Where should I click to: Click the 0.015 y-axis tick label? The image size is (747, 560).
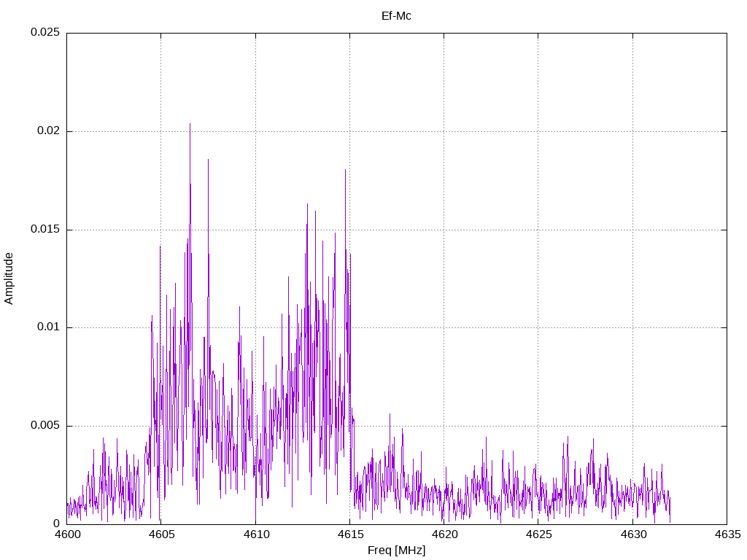44,230
